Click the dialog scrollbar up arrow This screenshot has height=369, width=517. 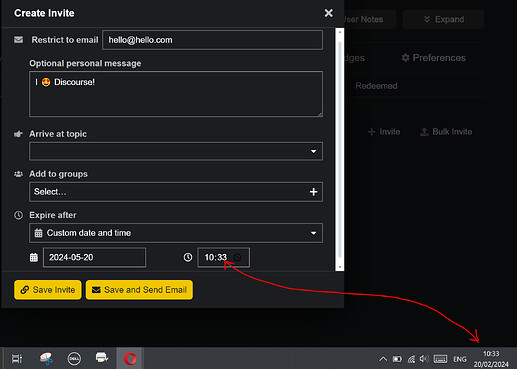[x=340, y=32]
